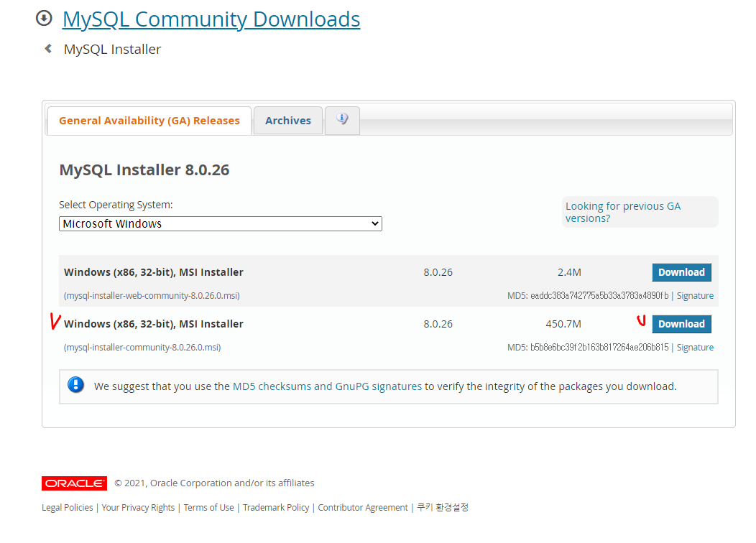Switch to the Archives tab
The height and width of the screenshot is (543, 756).
[x=288, y=121]
